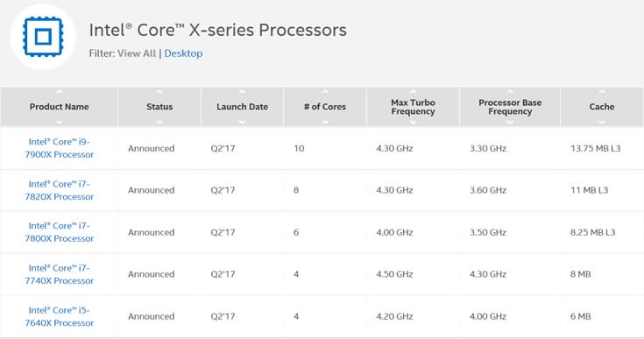
Task: Sort # of Cores ascending arrow
Action: [x=325, y=92]
